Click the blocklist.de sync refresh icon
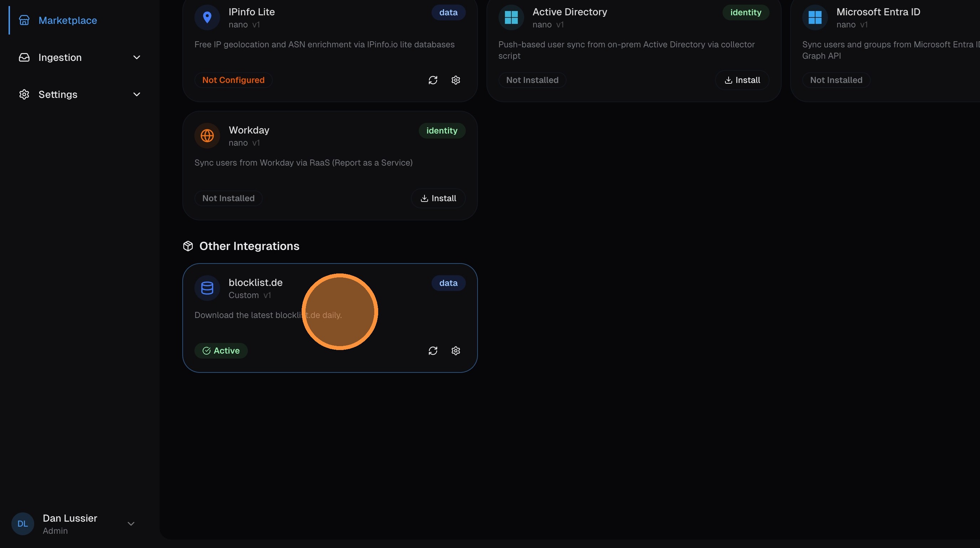The image size is (980, 548). coord(433,350)
